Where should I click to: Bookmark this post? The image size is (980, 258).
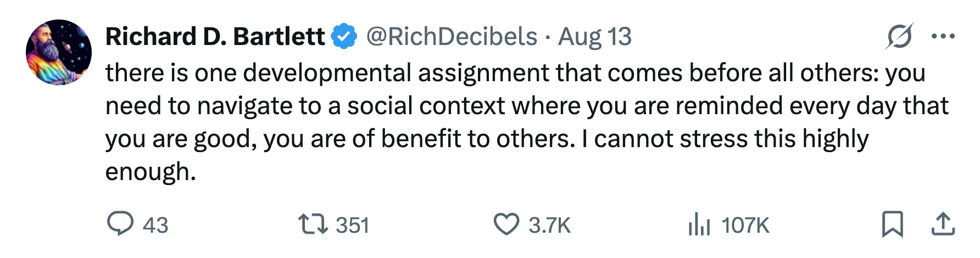(892, 224)
